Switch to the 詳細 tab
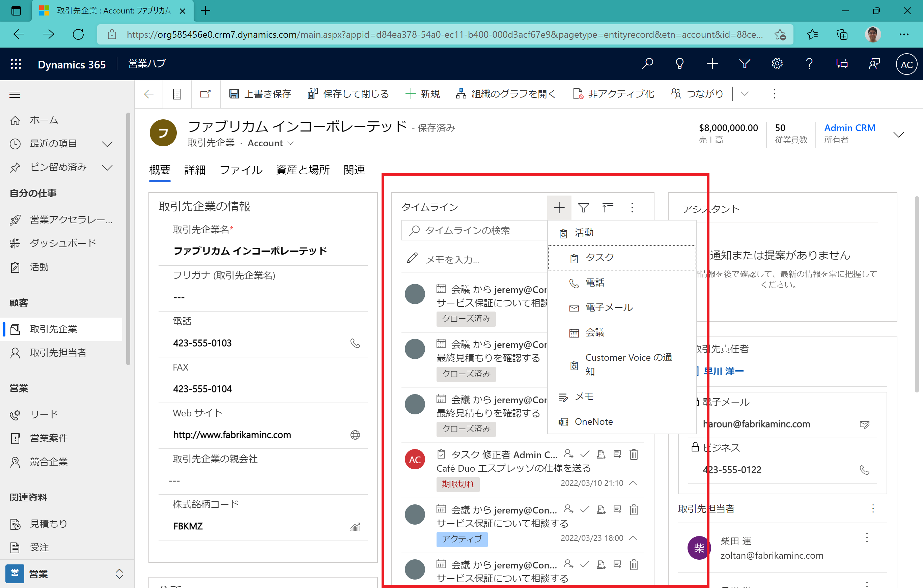 [195, 170]
